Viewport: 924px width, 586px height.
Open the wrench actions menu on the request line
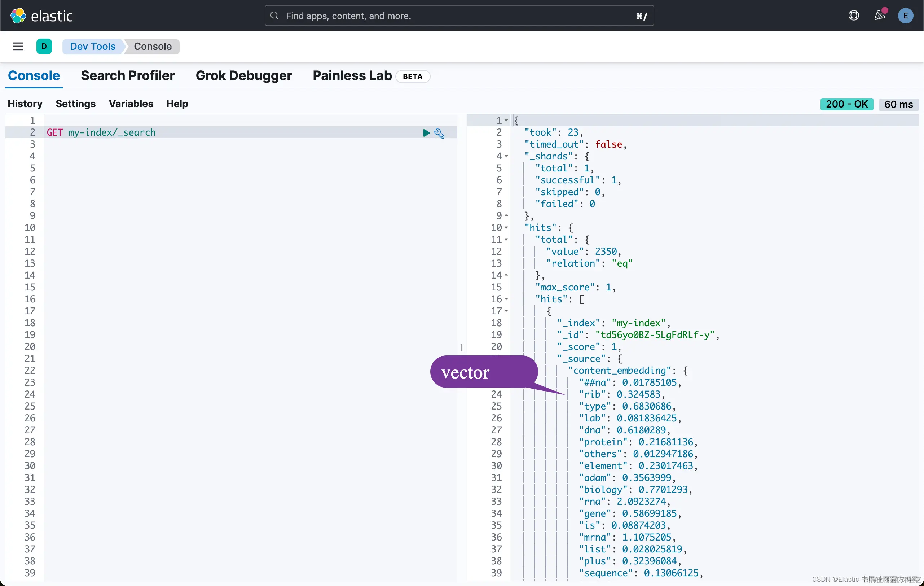(x=439, y=133)
